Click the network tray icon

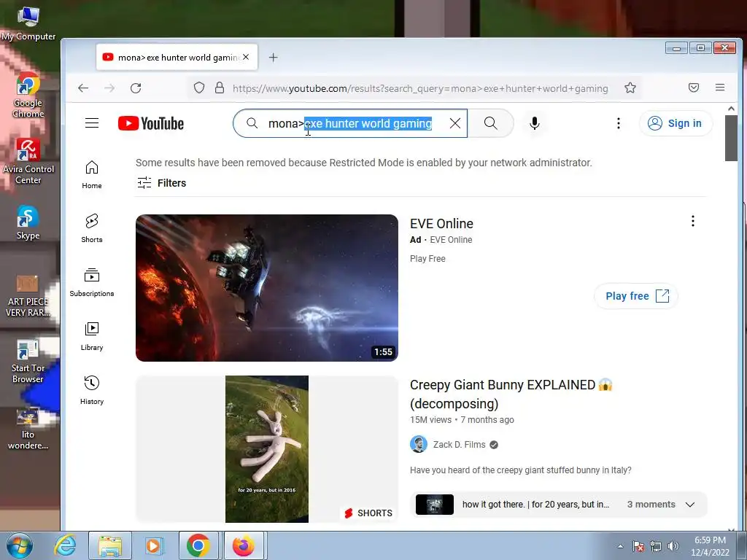(x=656, y=547)
